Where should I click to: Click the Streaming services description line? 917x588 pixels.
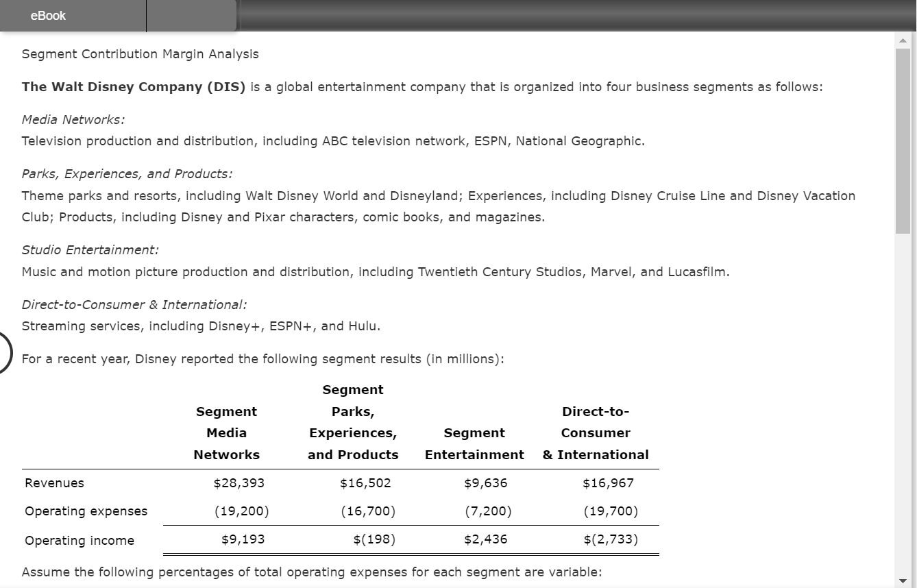click(x=201, y=326)
